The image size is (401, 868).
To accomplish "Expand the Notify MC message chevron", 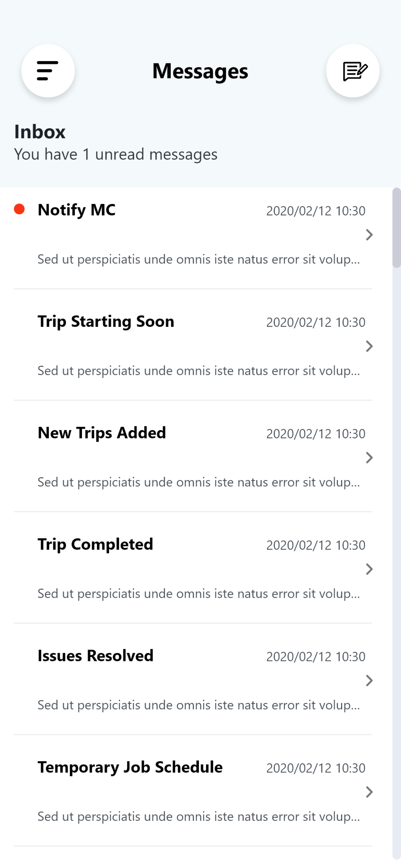I will click(x=369, y=235).
